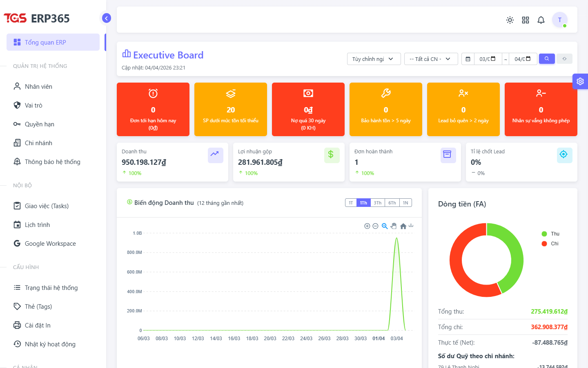Click Giao việc (Tasks) sidebar icon
588x368 pixels.
point(17,206)
